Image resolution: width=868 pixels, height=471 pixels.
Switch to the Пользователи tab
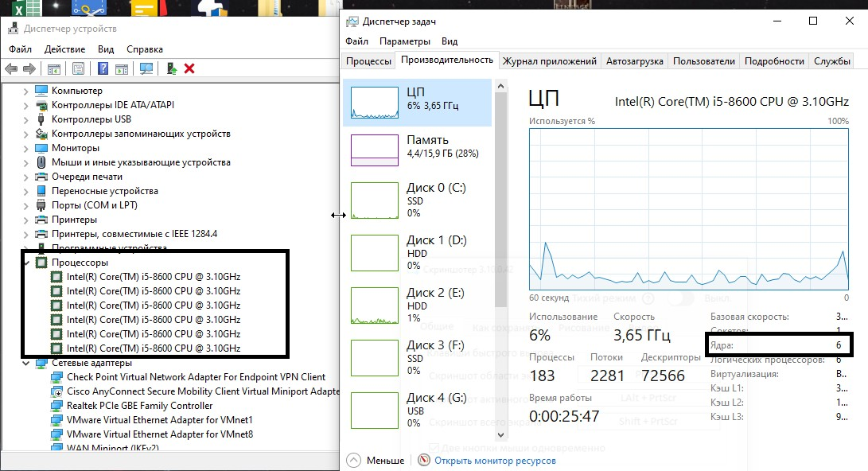click(703, 61)
